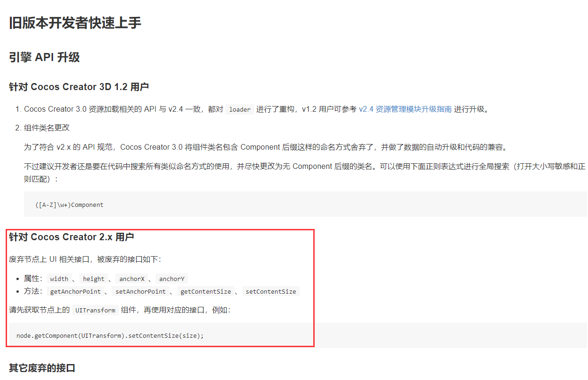Click the ([A-Z]\w+)Component regex code block

[305, 205]
